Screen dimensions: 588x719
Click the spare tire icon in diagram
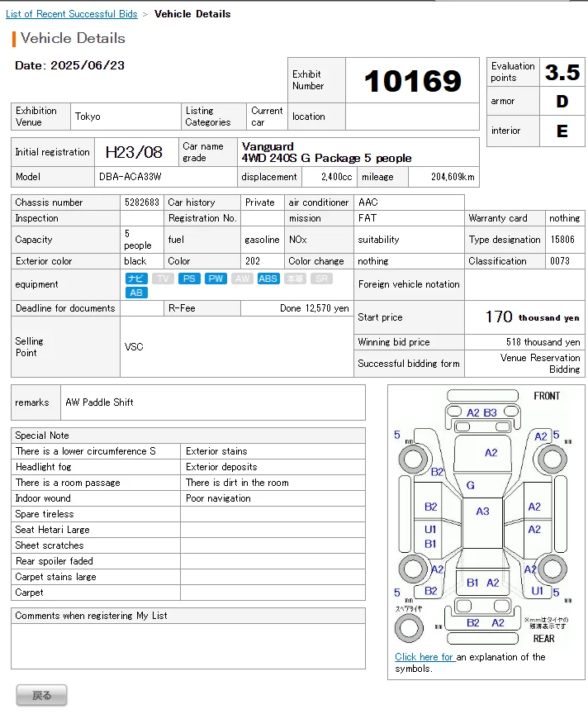point(410,630)
